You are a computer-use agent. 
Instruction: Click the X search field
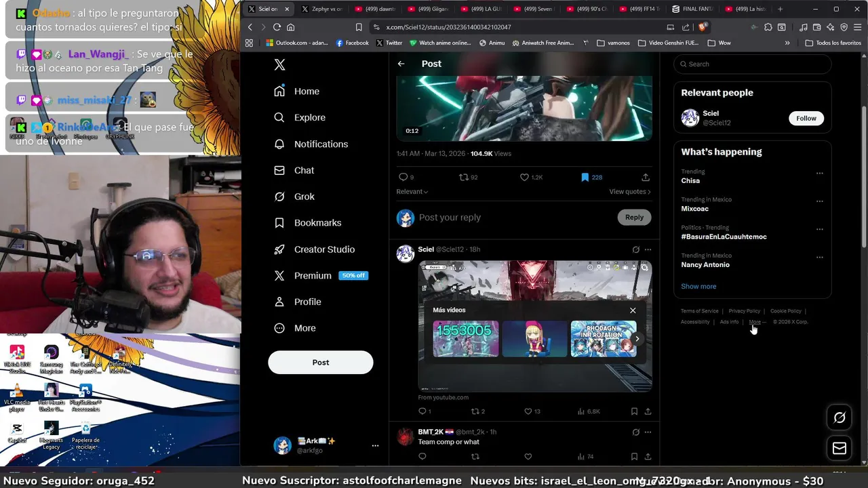click(753, 64)
